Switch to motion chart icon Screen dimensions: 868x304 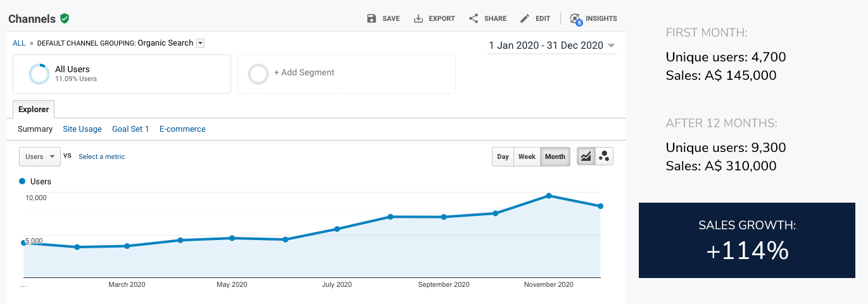pos(604,156)
